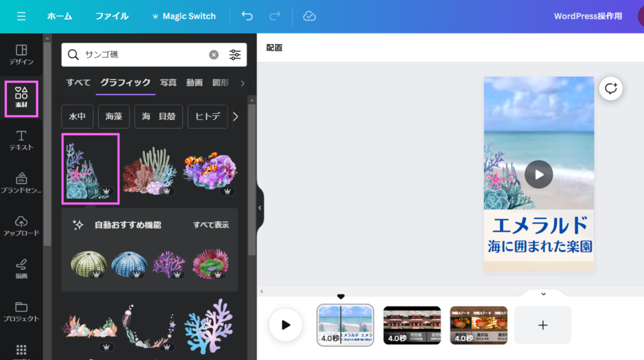644x360 pixels.
Task: Open the プロジェクト folder panel
Action: click(21, 312)
